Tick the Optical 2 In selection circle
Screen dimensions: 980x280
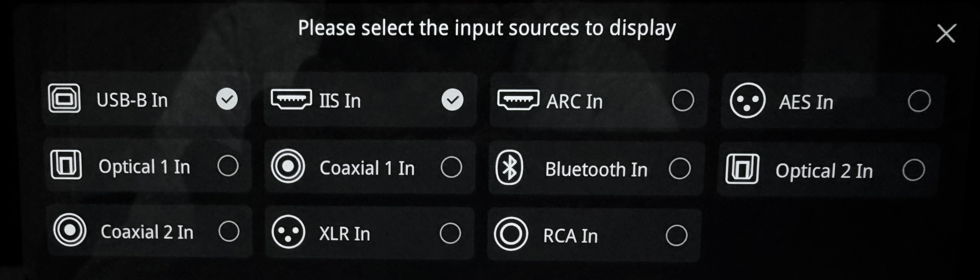pyautogui.click(x=913, y=170)
